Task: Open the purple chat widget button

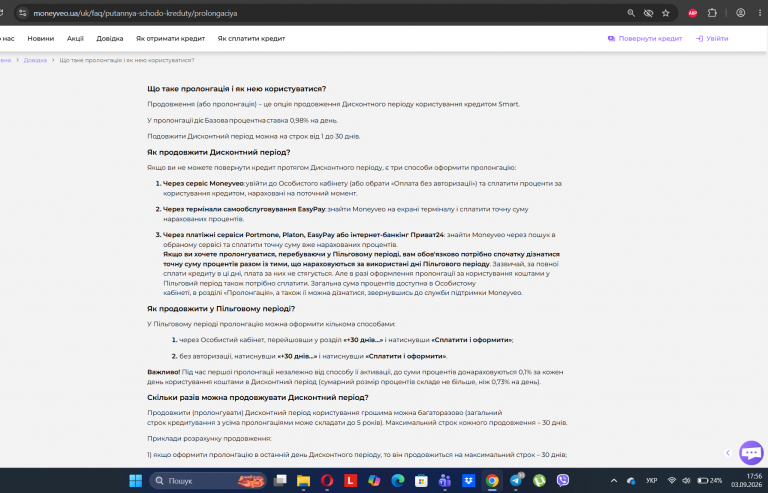Action: pyautogui.click(x=751, y=452)
